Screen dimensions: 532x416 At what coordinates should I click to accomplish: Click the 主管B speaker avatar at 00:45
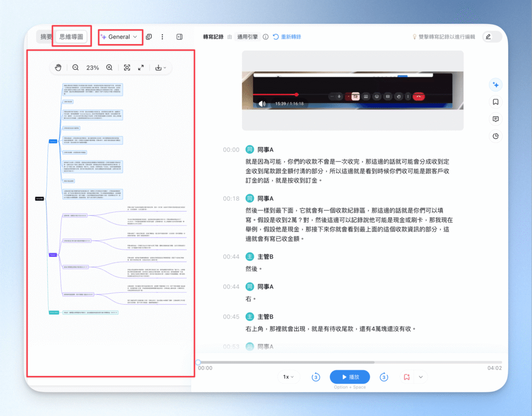tap(250, 317)
